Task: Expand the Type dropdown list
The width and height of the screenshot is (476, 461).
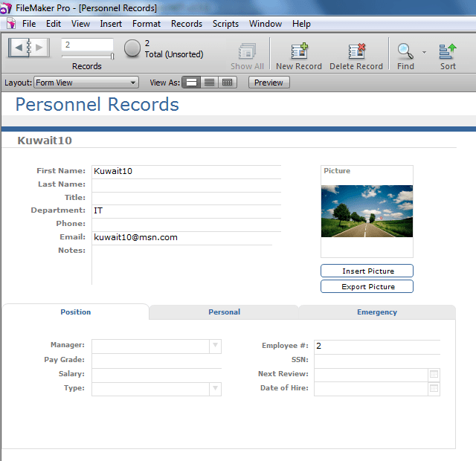Action: tap(215, 389)
